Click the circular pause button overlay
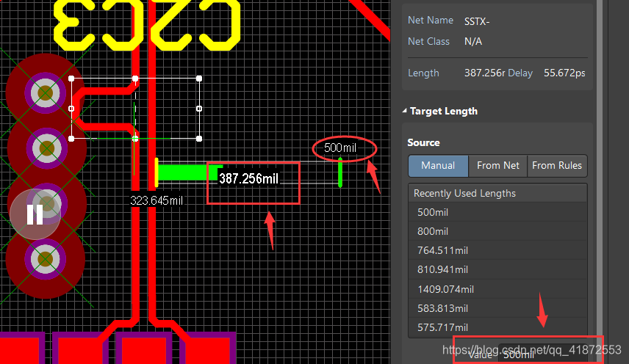This screenshot has height=364, width=629. tap(35, 214)
